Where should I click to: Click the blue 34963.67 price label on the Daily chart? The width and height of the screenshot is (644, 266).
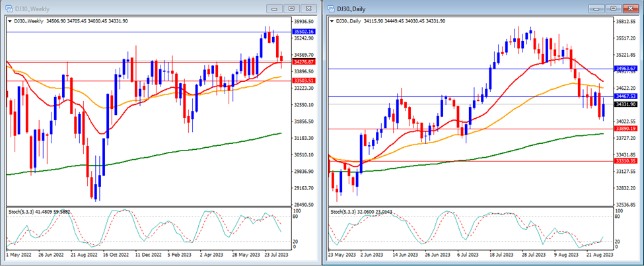[x=626, y=68]
